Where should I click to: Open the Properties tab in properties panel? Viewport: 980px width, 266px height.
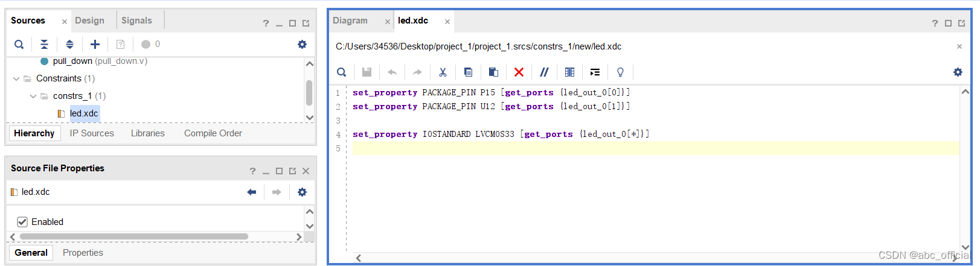(x=83, y=253)
